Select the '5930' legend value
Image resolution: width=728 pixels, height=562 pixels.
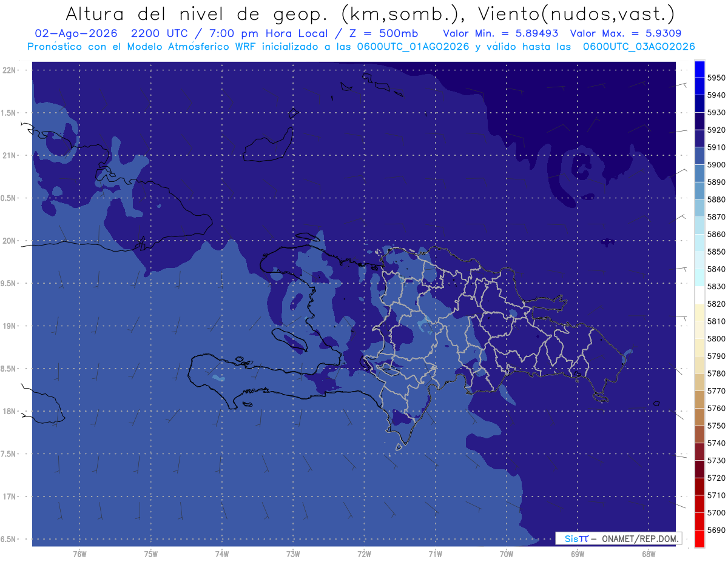click(716, 112)
